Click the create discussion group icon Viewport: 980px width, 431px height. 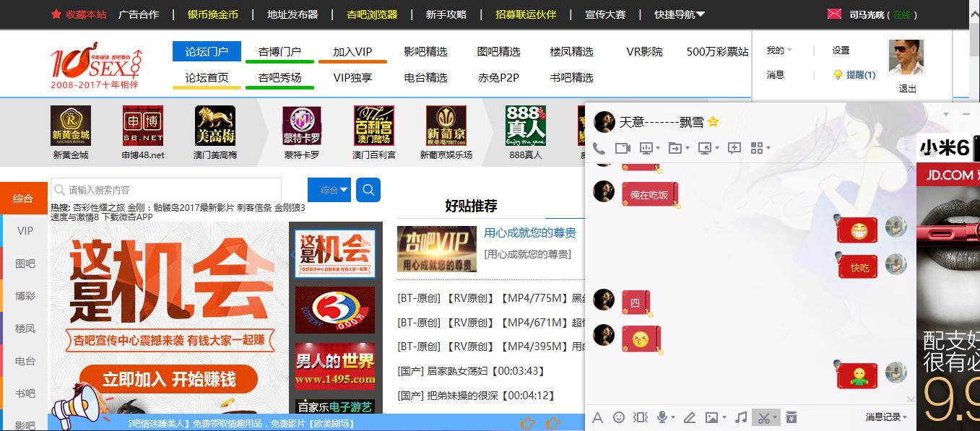point(734,148)
